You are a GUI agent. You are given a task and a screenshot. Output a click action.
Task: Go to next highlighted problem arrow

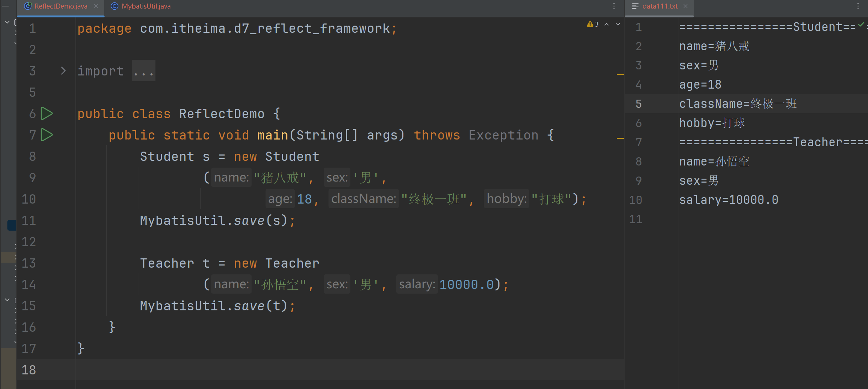click(618, 24)
